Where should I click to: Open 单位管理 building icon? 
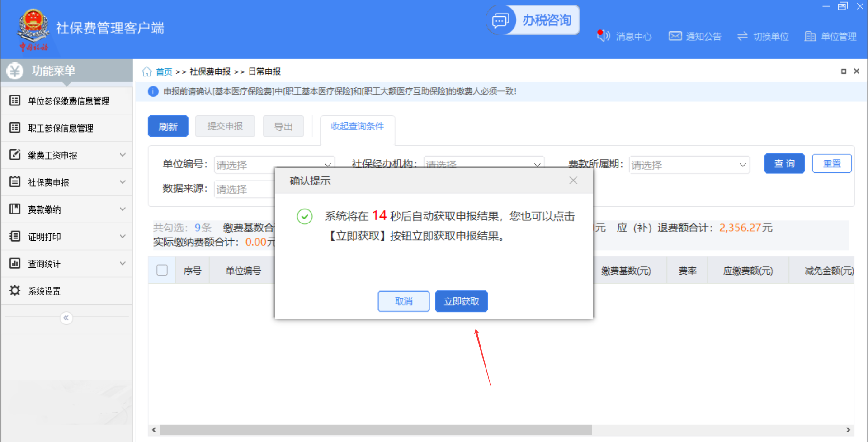pos(810,36)
